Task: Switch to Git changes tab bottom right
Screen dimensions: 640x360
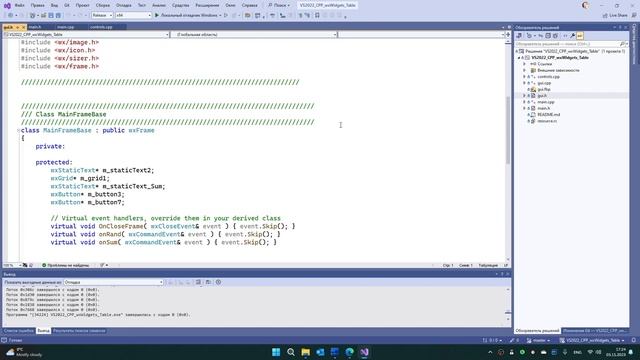Action: coord(595,331)
